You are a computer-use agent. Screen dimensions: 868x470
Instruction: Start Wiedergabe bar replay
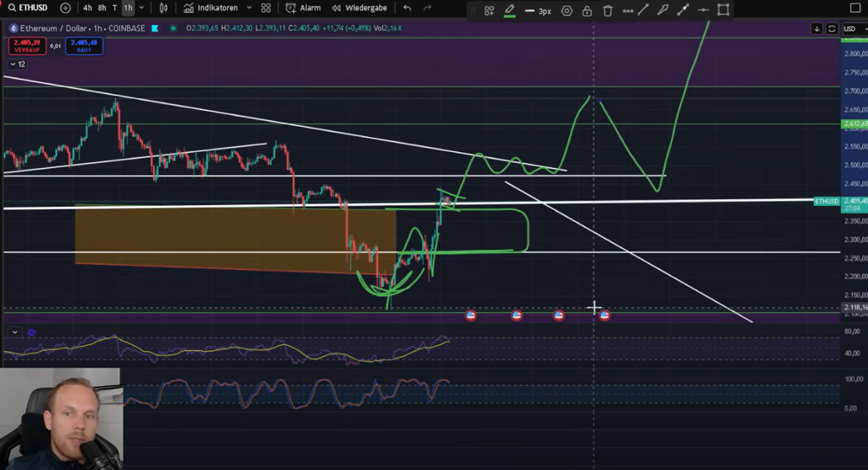coord(360,8)
